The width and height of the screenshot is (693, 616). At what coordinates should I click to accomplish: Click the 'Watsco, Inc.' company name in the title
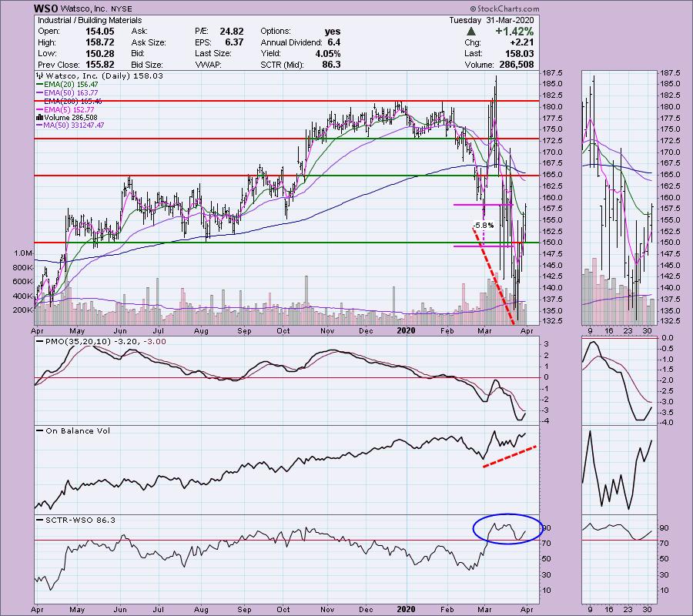point(84,8)
